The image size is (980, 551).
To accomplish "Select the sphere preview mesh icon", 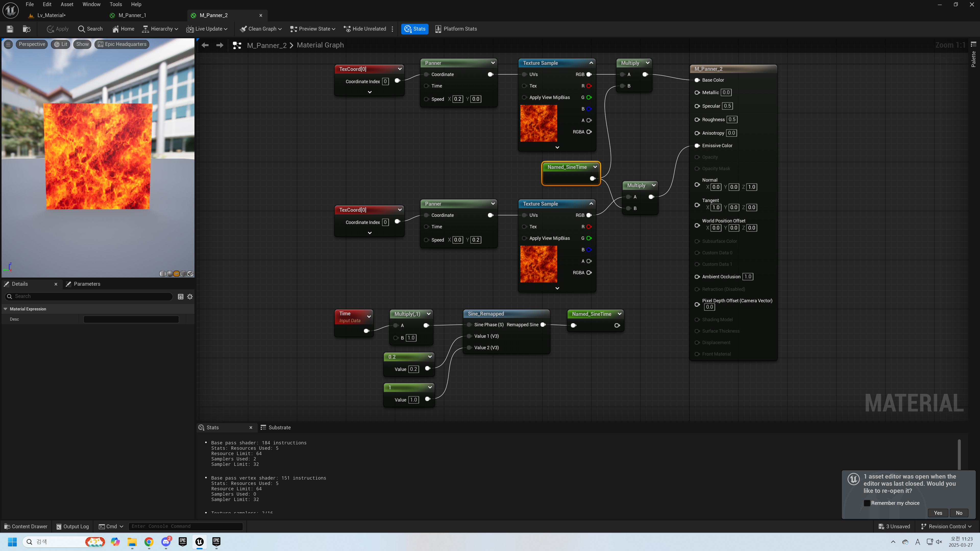I will click(x=169, y=273).
